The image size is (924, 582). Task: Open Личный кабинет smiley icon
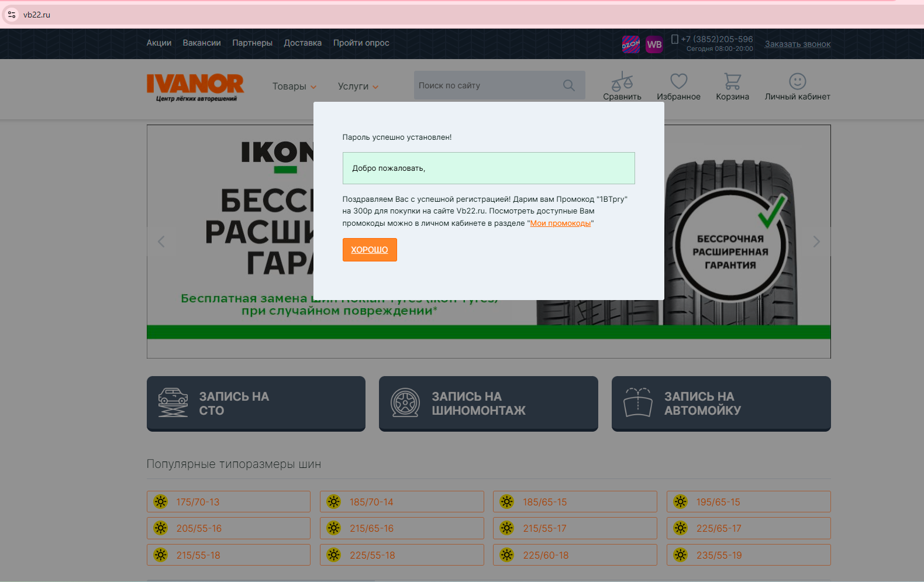(797, 81)
